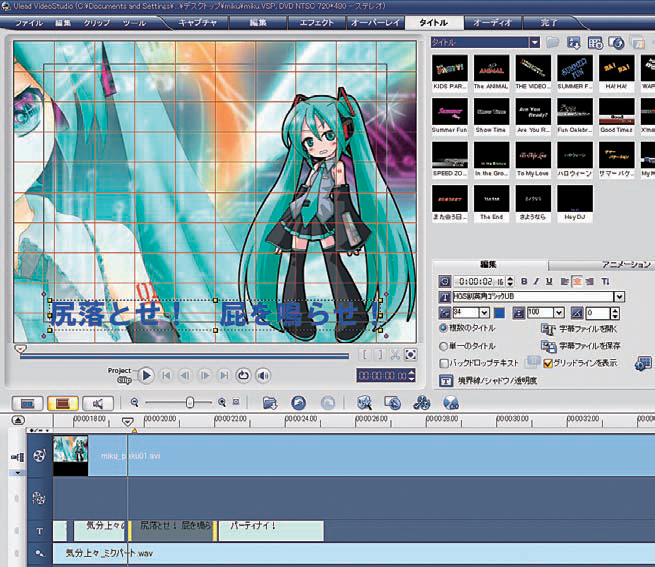Select the パーティナイ！ title clip
Image resolution: width=655 pixels, height=567 pixels.
pyautogui.click(x=271, y=531)
